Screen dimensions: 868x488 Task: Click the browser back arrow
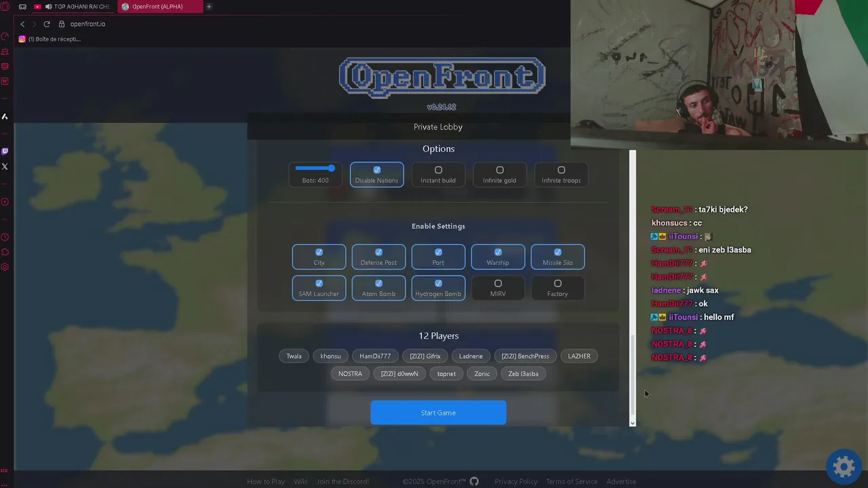(x=22, y=24)
